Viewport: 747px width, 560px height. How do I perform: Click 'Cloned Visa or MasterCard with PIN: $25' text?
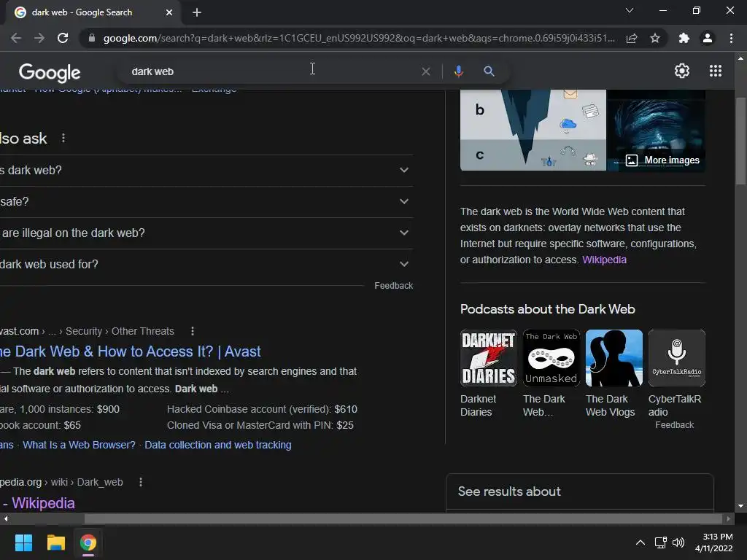260,425
